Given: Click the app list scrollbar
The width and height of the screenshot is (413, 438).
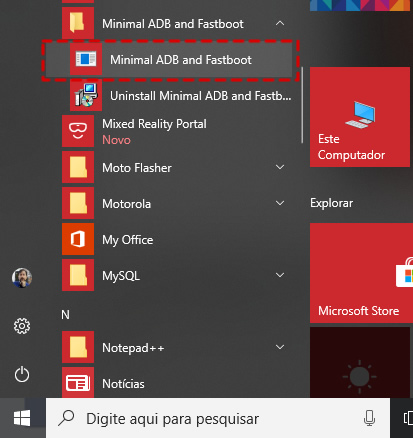Looking at the screenshot, I should [x=302, y=105].
